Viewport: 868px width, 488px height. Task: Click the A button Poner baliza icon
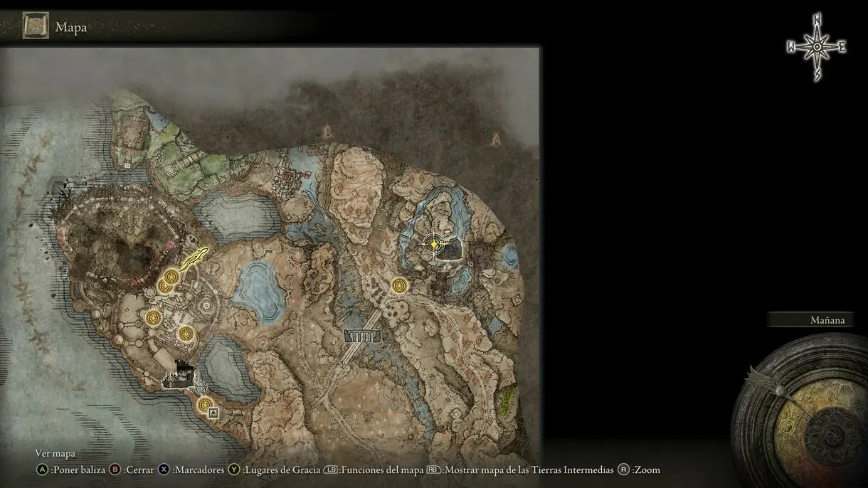click(x=42, y=470)
